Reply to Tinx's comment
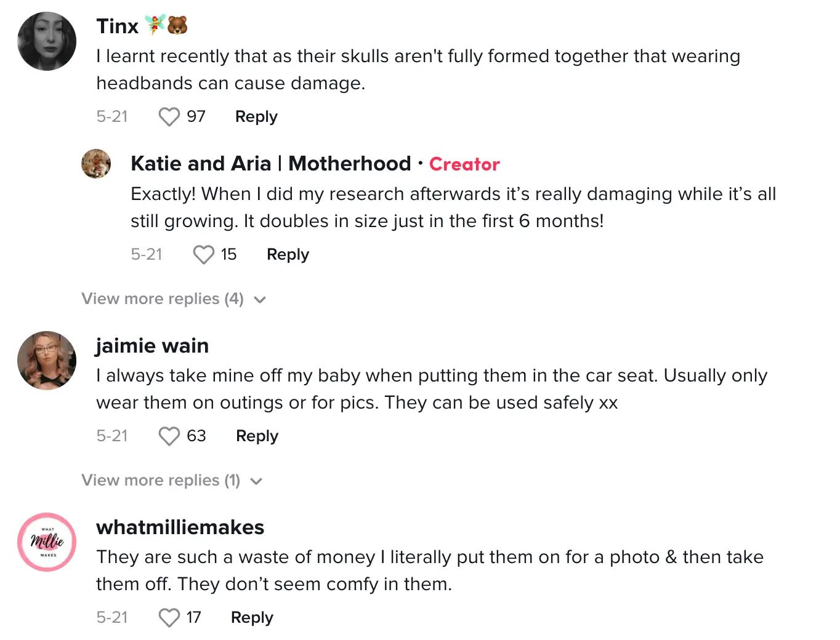The height and width of the screenshot is (640, 840). click(x=256, y=116)
